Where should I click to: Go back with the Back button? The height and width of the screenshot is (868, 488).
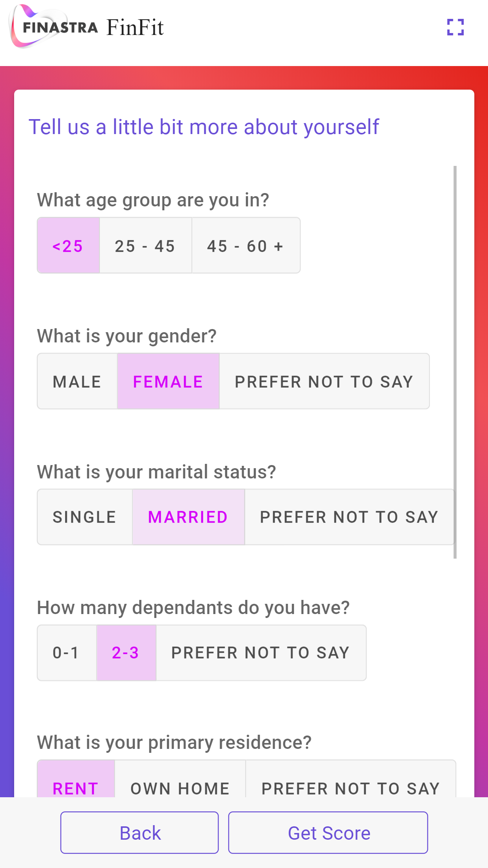[x=139, y=833]
